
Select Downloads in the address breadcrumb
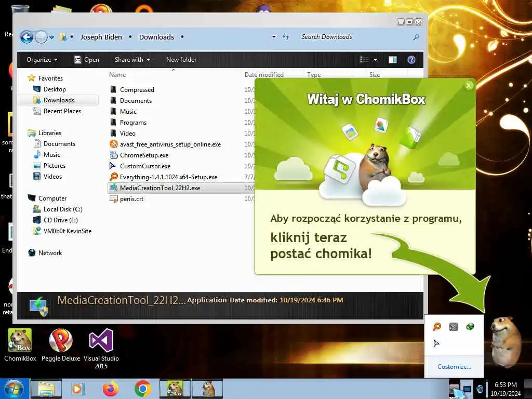[x=156, y=37]
